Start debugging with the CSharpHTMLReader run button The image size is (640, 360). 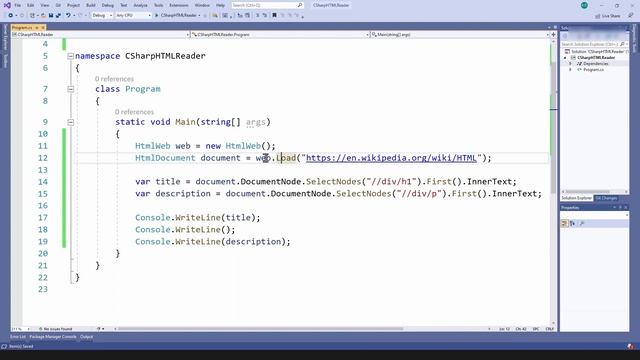pyautogui.click(x=177, y=16)
